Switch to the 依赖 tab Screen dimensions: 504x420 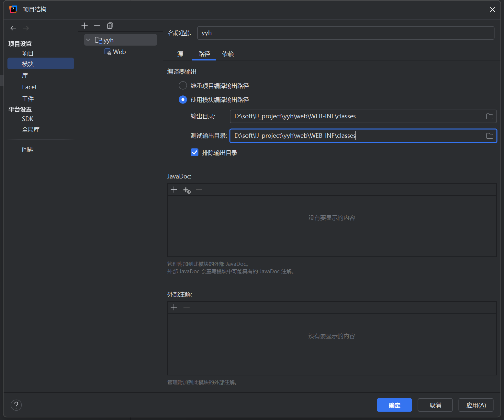click(228, 54)
